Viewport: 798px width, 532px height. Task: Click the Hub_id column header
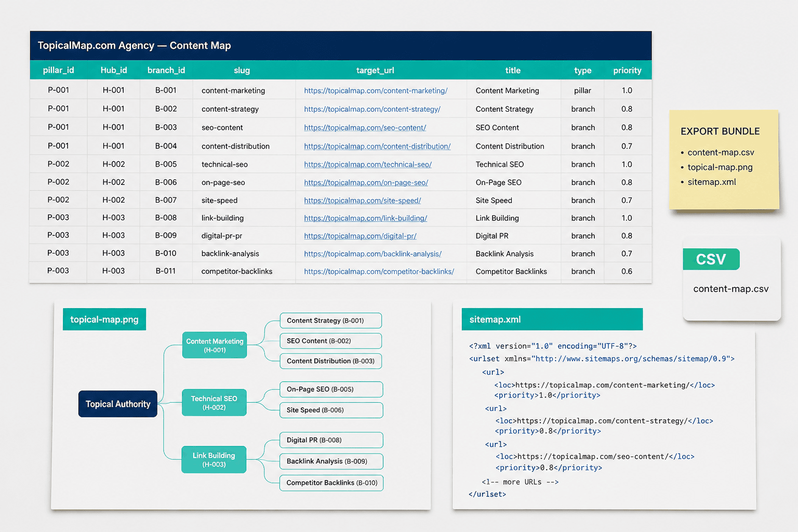pyautogui.click(x=114, y=70)
